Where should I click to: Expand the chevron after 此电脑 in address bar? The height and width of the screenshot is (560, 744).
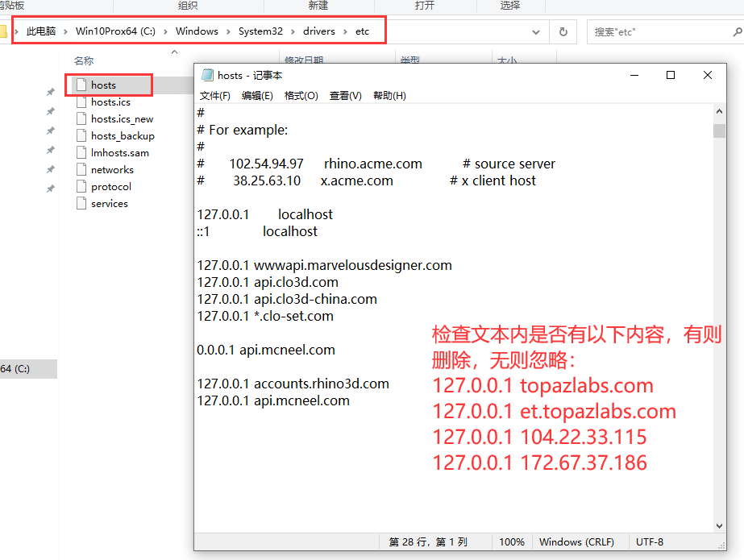(x=65, y=31)
